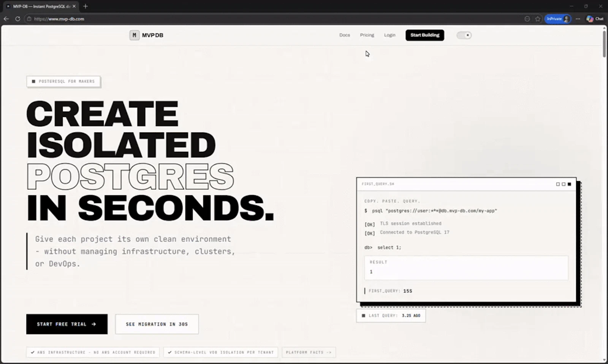
Task: Go back with the browser back arrow
Action: (6, 19)
